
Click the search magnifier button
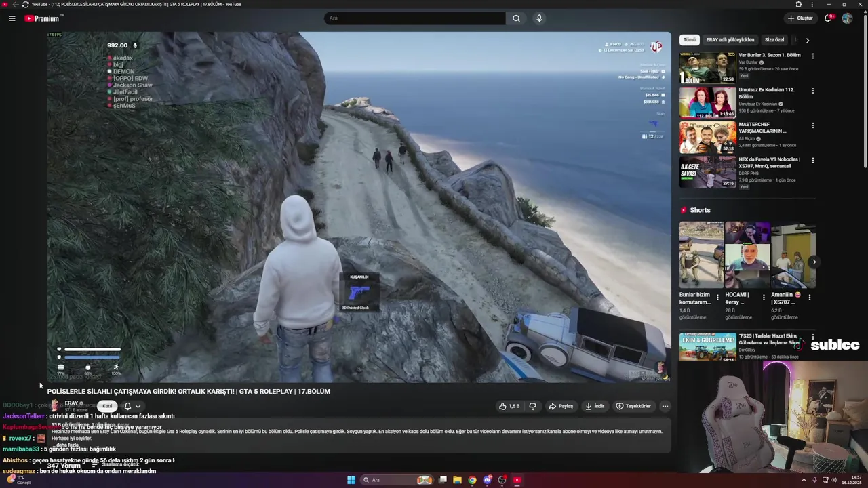(x=516, y=18)
